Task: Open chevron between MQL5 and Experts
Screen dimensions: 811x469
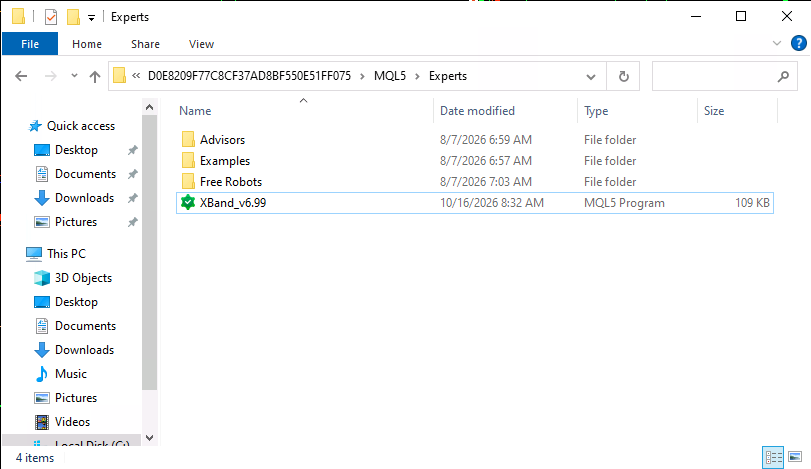Action: 417,77
